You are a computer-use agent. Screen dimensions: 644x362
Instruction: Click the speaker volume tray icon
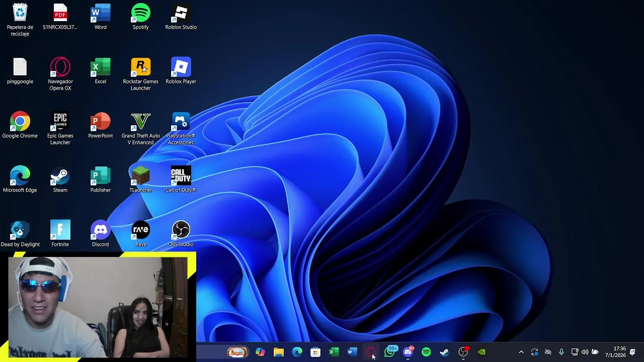click(585, 352)
